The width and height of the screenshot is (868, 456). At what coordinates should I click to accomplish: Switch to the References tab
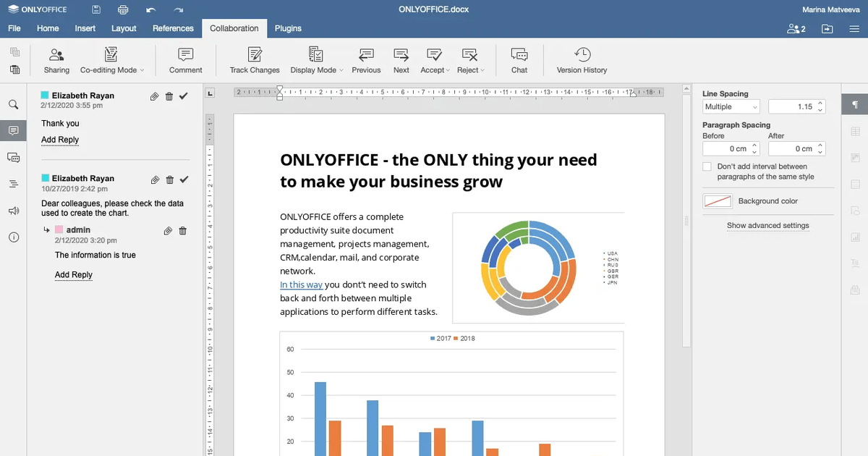click(173, 28)
